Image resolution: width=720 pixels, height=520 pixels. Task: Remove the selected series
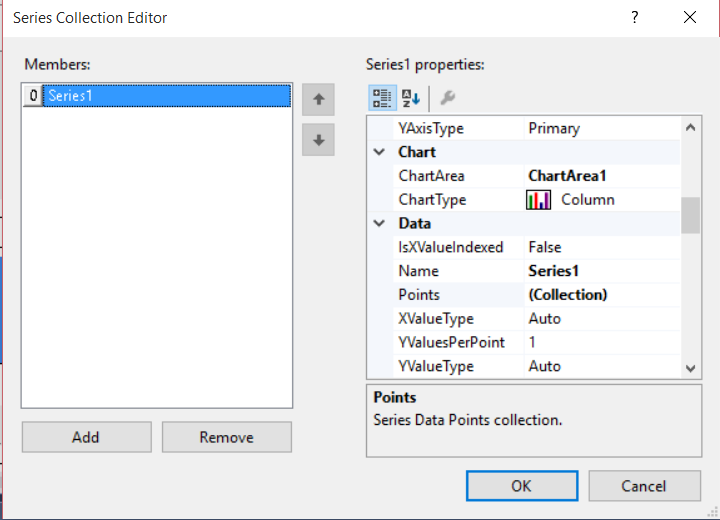(x=227, y=437)
